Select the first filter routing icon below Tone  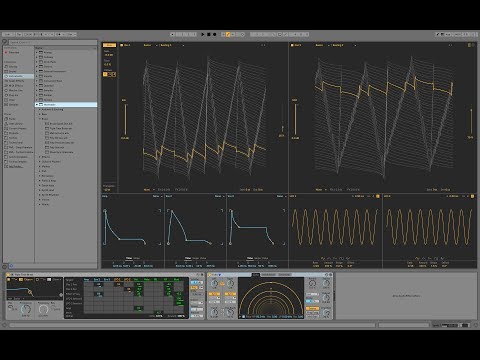pyautogui.click(x=106, y=74)
